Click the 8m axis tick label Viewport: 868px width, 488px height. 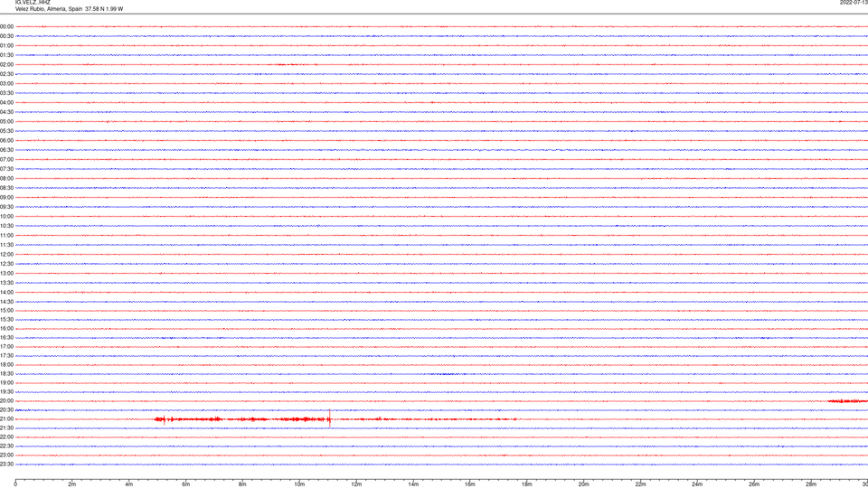pyautogui.click(x=242, y=484)
